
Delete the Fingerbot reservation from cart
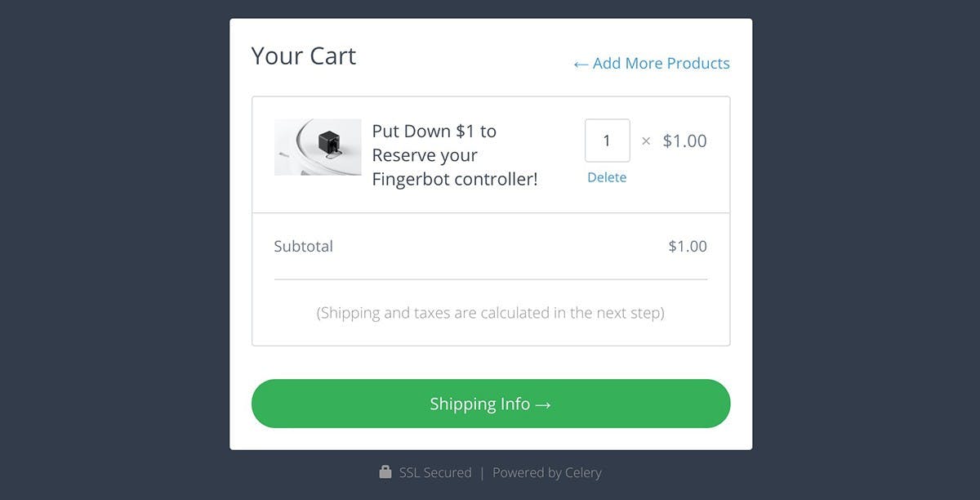coord(607,177)
